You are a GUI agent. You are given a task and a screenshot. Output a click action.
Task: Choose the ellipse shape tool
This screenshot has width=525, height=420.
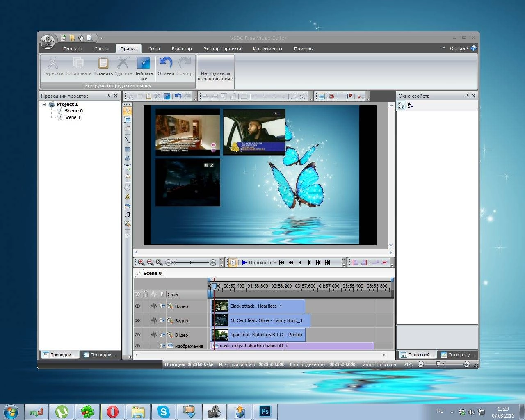128,158
